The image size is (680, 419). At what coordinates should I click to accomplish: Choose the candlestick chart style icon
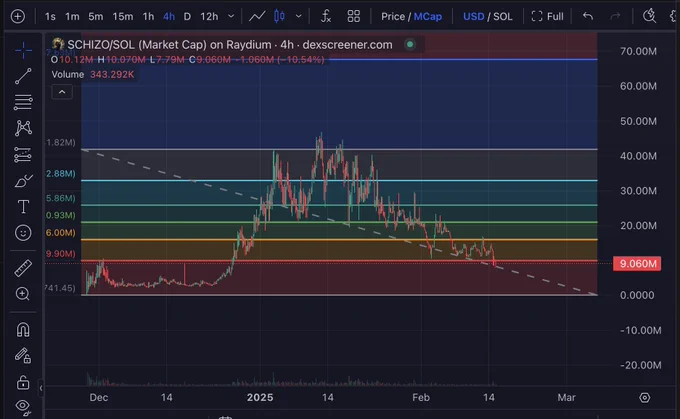(279, 16)
